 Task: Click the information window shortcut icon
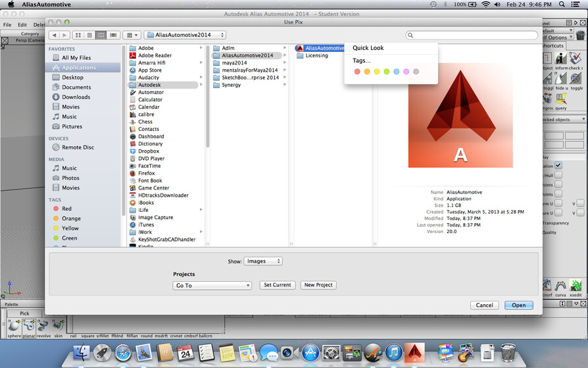(561, 58)
